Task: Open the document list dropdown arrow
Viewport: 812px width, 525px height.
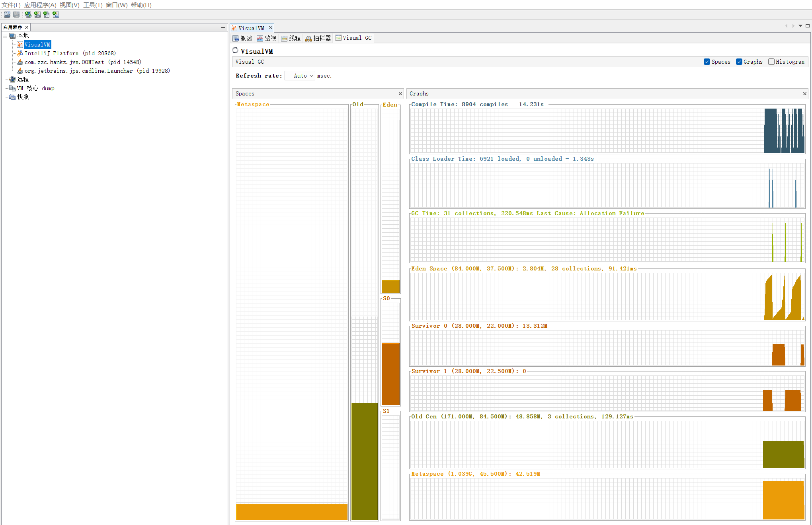Action: [x=800, y=26]
